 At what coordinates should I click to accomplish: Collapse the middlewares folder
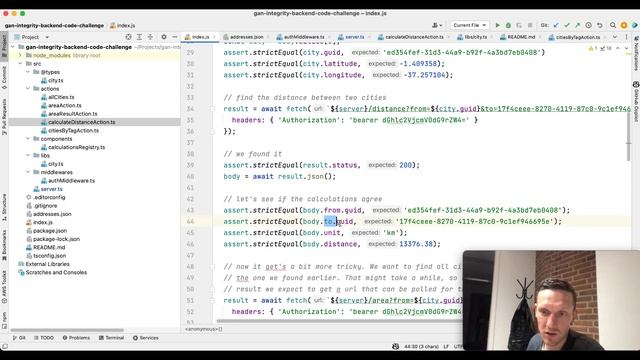pos(28,172)
